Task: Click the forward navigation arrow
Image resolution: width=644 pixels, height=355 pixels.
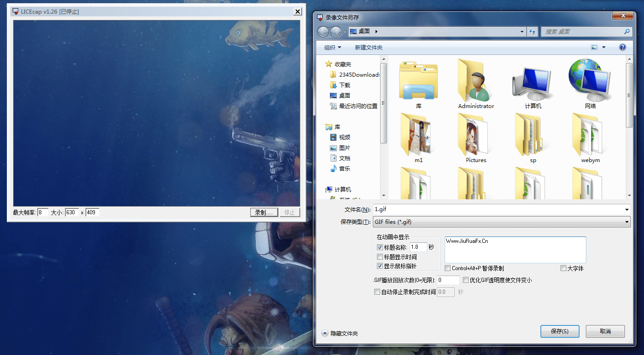Action: [336, 32]
